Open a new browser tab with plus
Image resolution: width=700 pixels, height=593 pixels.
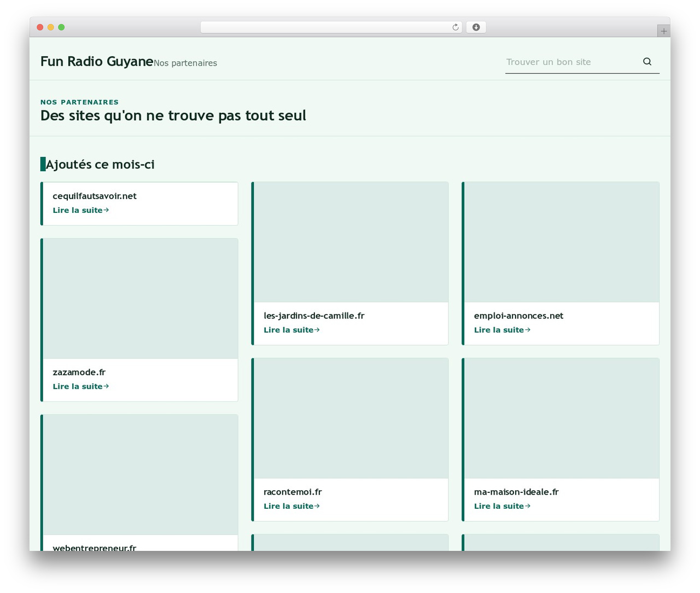[x=663, y=31]
